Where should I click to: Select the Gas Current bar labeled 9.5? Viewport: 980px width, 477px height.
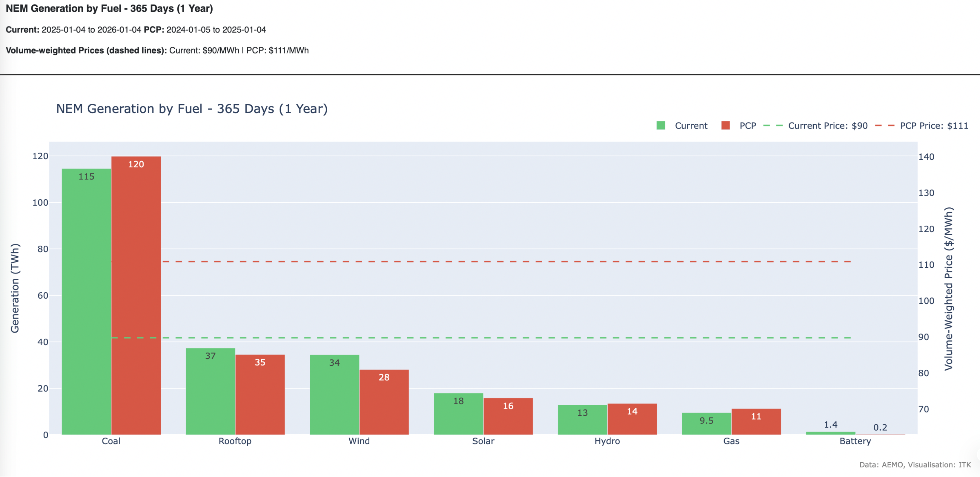point(706,423)
